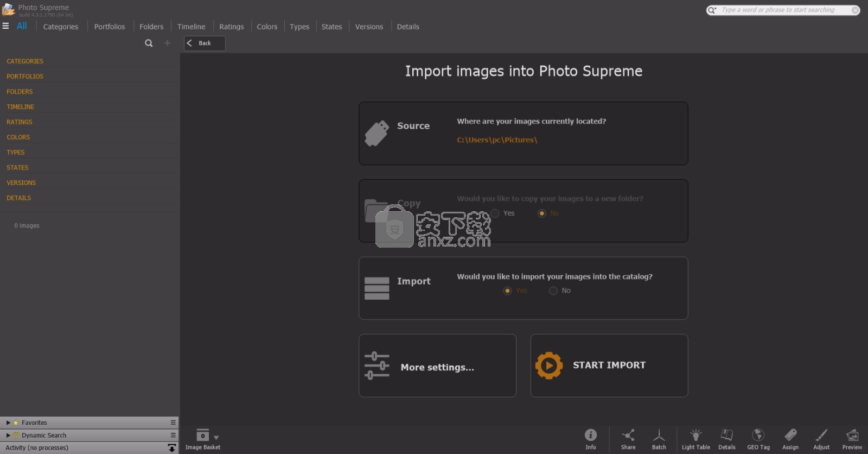
Task: Click the More settings sliders icon
Action: [x=376, y=365]
